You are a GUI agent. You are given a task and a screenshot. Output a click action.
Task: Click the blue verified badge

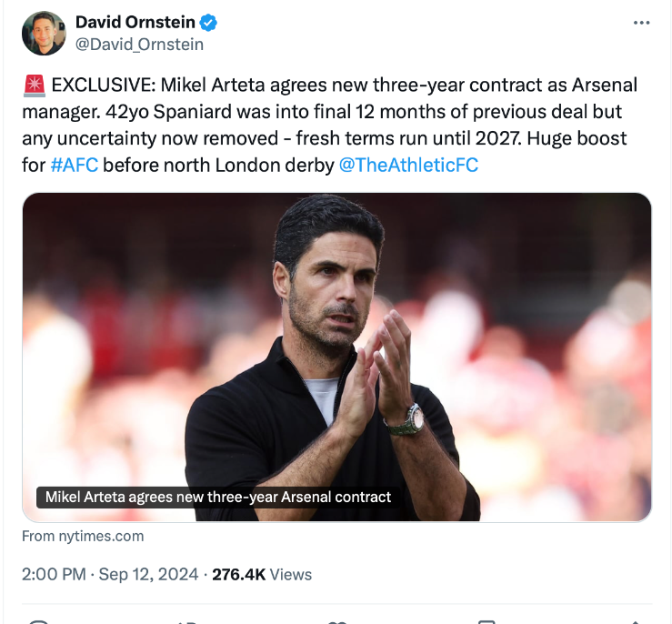point(206,23)
